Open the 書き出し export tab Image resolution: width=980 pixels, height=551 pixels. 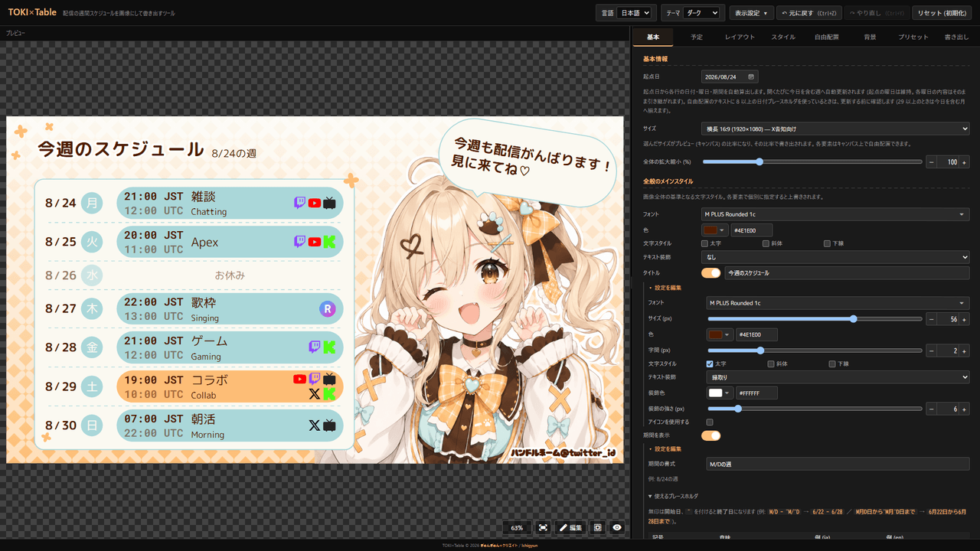[x=957, y=37]
